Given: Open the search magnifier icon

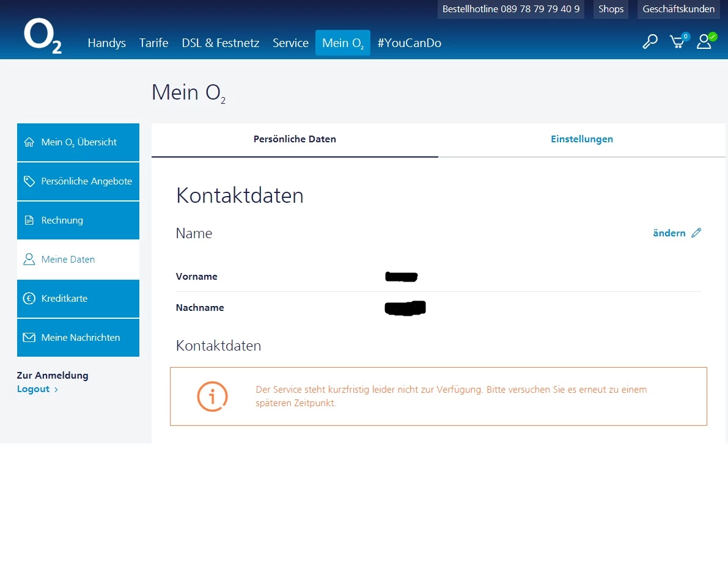Looking at the screenshot, I should coord(650,42).
